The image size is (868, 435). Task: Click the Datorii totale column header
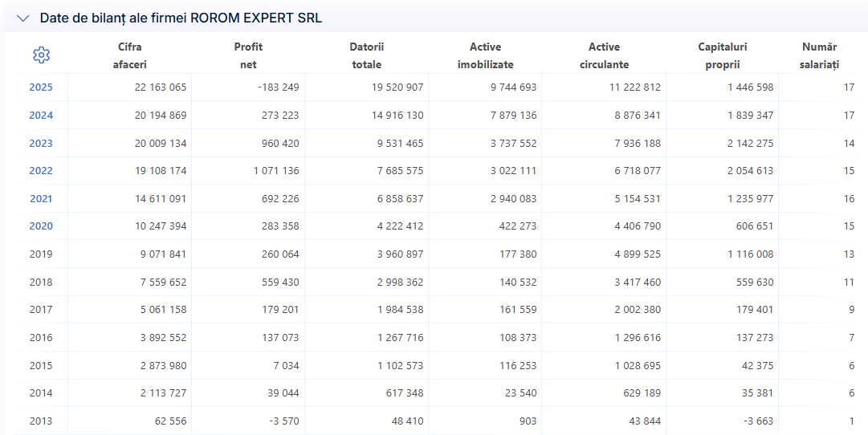point(366,55)
